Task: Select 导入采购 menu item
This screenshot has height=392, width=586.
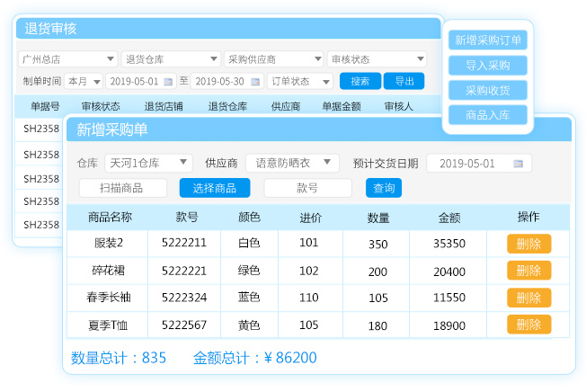Action: click(x=487, y=66)
